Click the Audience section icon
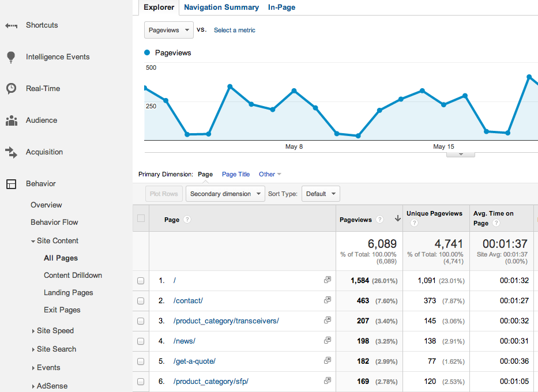This screenshot has height=392, width=538. (12, 120)
